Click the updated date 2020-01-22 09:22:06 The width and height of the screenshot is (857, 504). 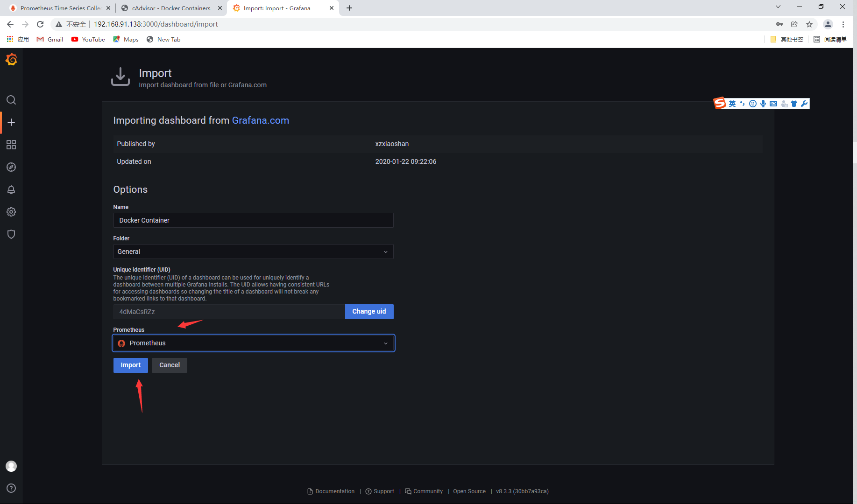406,161
